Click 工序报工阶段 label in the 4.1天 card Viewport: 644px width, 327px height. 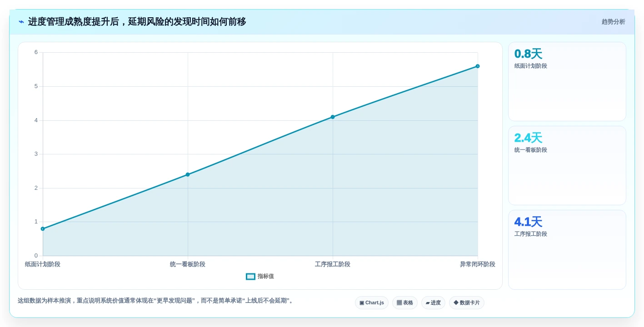[531, 234]
